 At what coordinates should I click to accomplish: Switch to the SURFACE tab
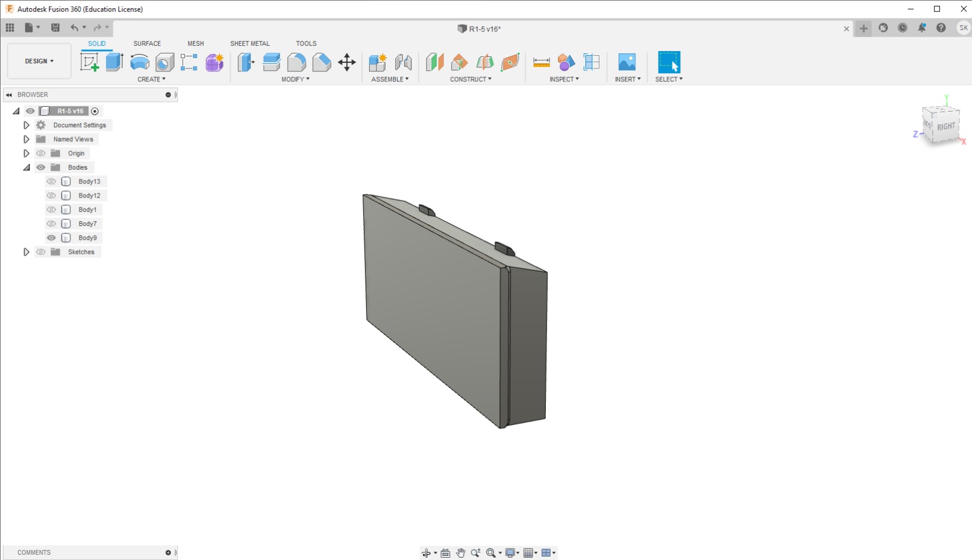(147, 44)
